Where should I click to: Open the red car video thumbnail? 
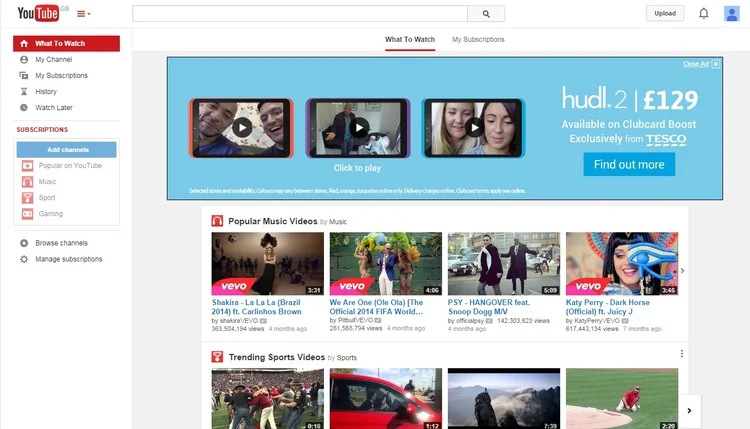pyautogui.click(x=386, y=398)
